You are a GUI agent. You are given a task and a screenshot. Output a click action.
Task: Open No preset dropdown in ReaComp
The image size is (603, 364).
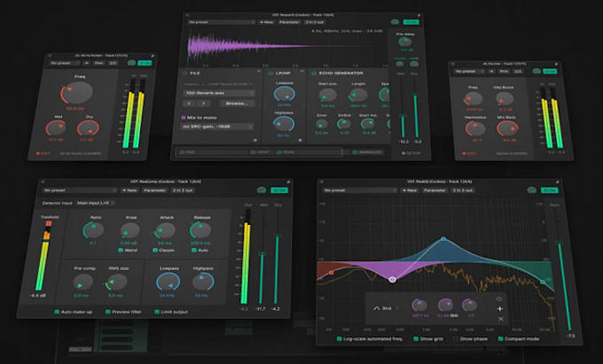(x=80, y=190)
